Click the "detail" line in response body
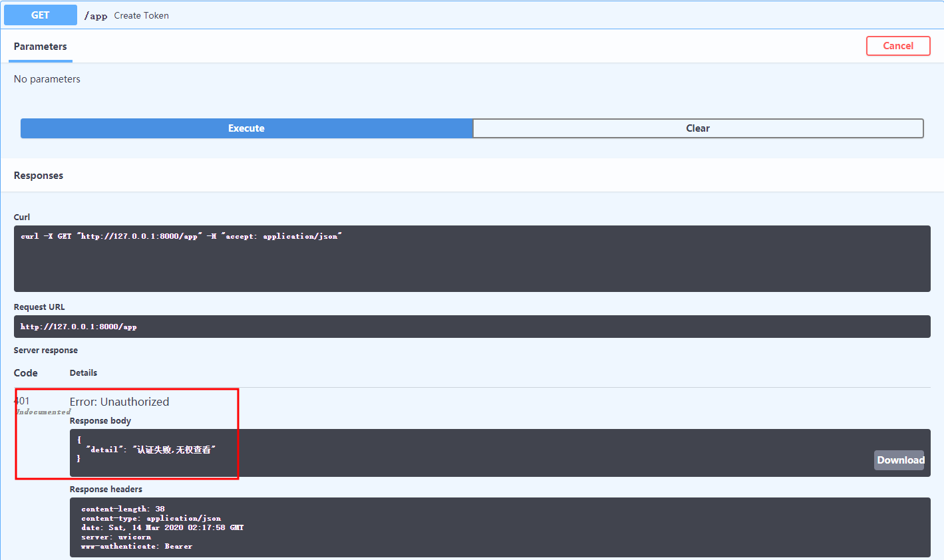Image resolution: width=944 pixels, height=560 pixels. pos(151,450)
